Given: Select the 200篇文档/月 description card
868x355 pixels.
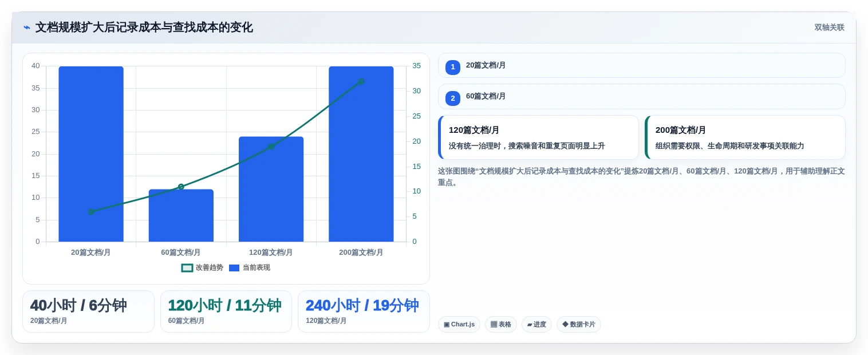Looking at the screenshot, I should pyautogui.click(x=745, y=137).
